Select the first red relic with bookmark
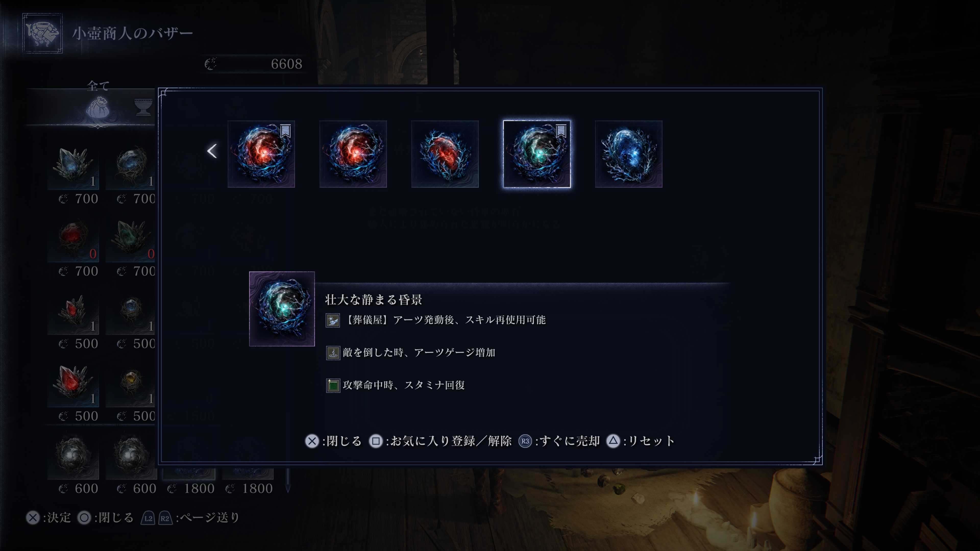Viewport: 980px width, 551px height. [x=261, y=154]
